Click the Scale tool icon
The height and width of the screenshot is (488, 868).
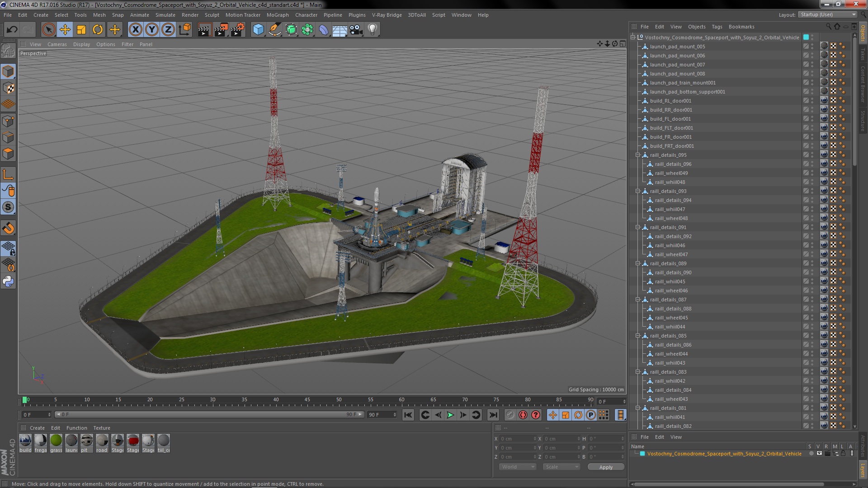pyautogui.click(x=81, y=30)
